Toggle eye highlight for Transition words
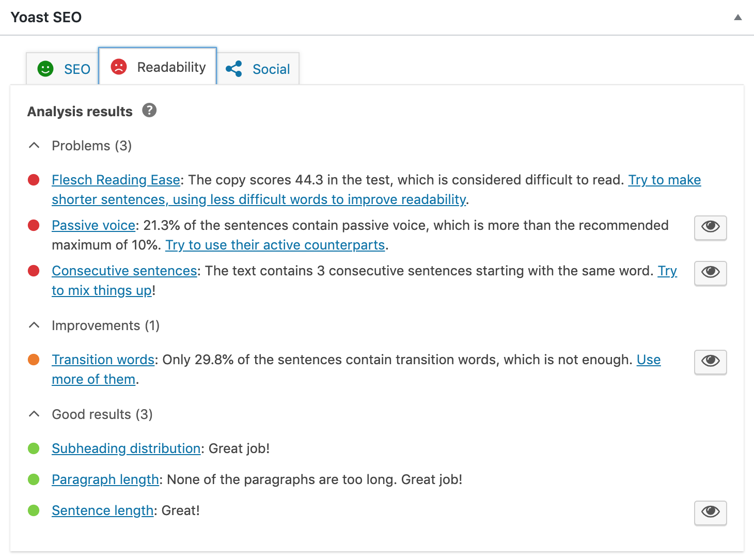The width and height of the screenshot is (754, 560). pyautogui.click(x=710, y=362)
